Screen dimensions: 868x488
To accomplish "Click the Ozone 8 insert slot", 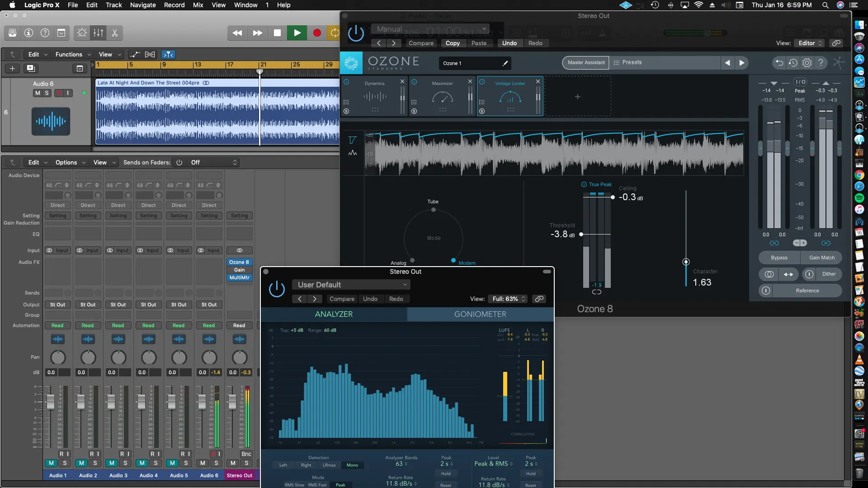I will pyautogui.click(x=239, y=262).
